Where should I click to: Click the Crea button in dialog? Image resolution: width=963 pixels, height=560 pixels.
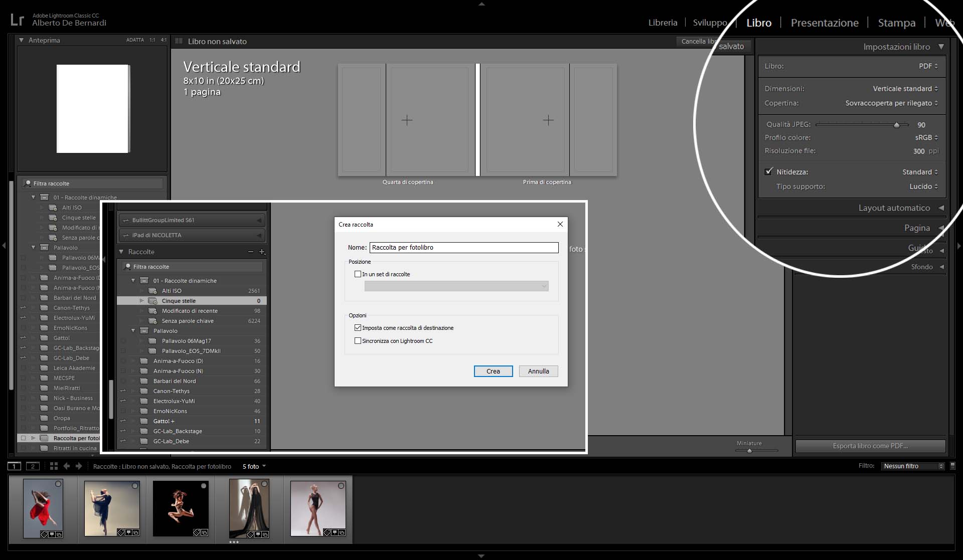click(x=493, y=371)
